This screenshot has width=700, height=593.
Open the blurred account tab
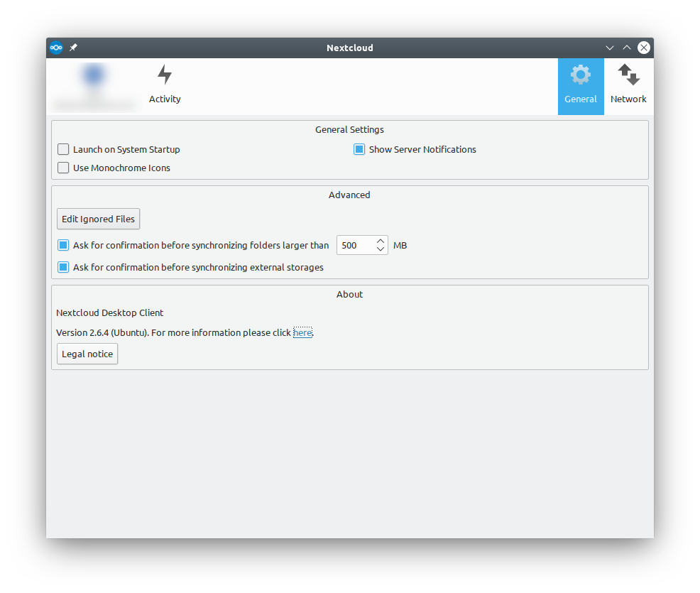[94, 86]
